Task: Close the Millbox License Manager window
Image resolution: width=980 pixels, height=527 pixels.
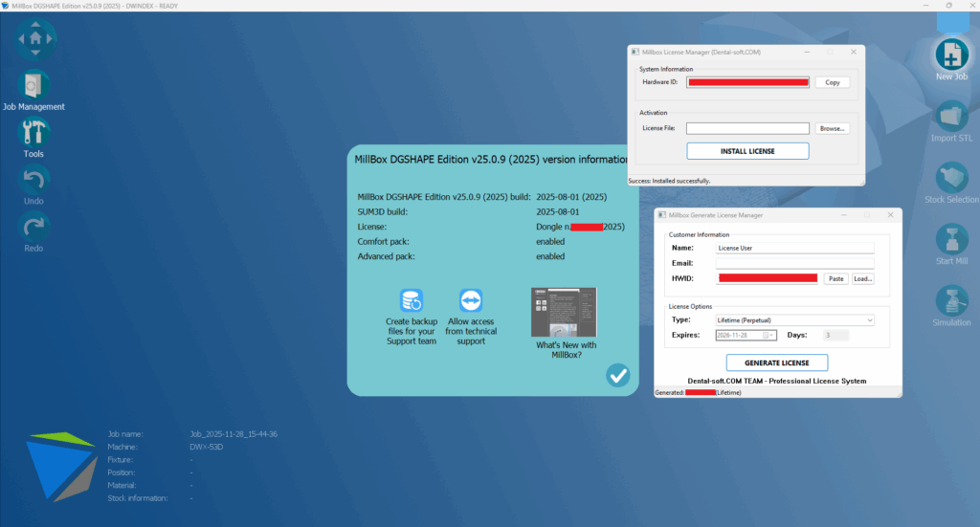Action: point(853,53)
